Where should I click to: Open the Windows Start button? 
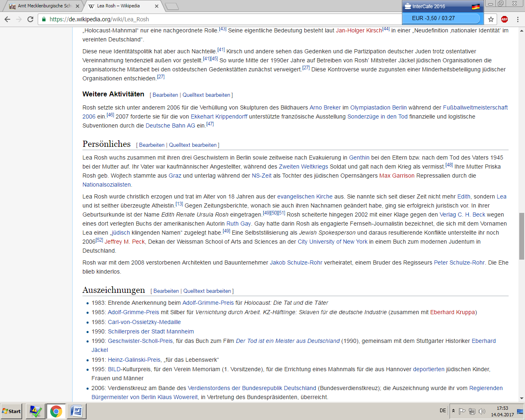click(11, 411)
